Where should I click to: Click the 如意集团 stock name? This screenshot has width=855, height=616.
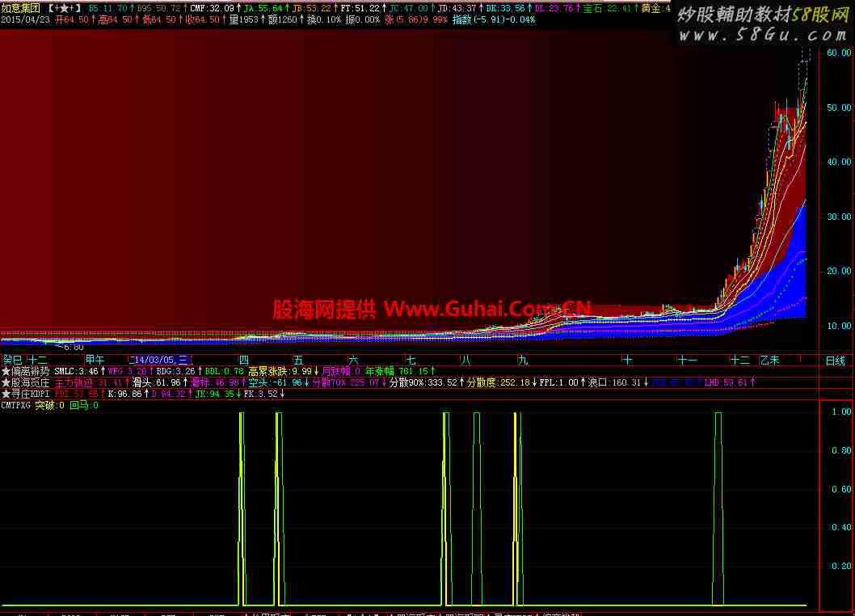point(21,8)
